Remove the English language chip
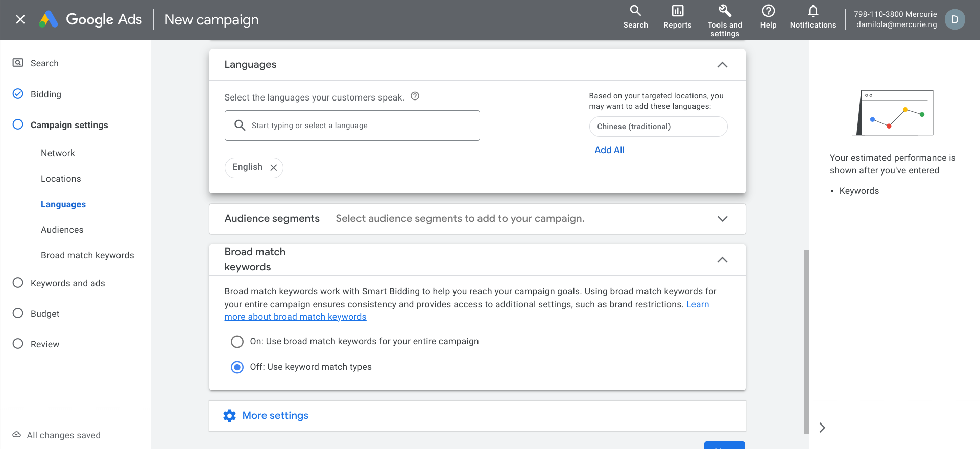The width and height of the screenshot is (980, 449). pyautogui.click(x=274, y=168)
